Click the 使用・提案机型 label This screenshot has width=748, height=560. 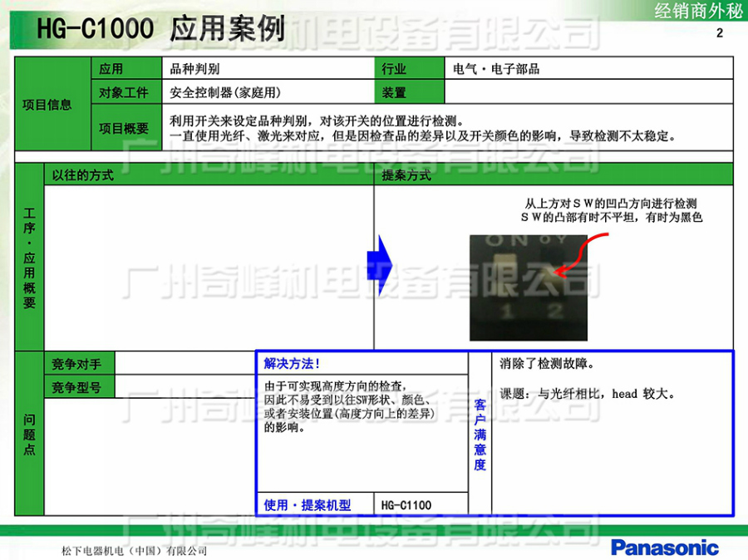click(x=307, y=504)
